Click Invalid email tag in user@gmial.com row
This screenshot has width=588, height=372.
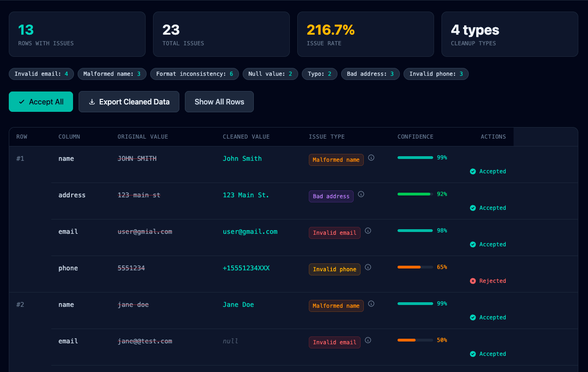tap(335, 233)
